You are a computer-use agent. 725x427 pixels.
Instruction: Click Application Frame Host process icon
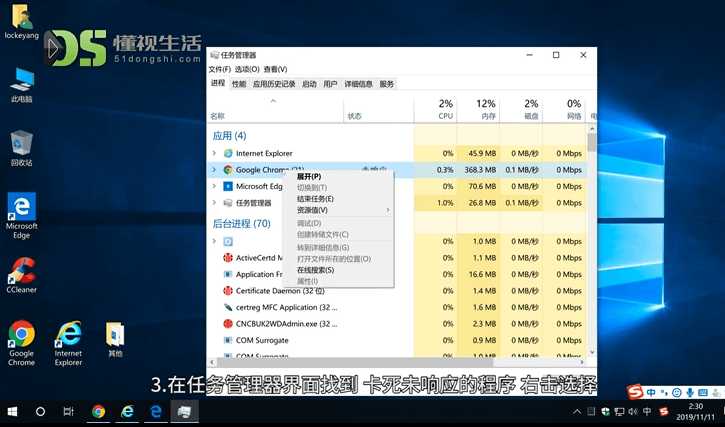pos(228,274)
